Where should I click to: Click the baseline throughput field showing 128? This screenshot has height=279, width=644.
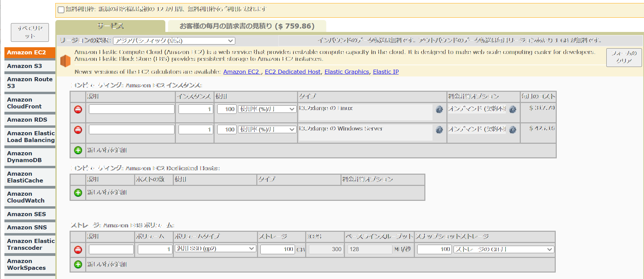tap(370, 249)
